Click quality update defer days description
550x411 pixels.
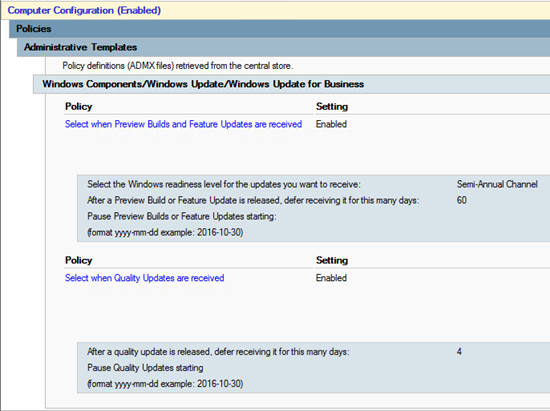[x=218, y=352]
